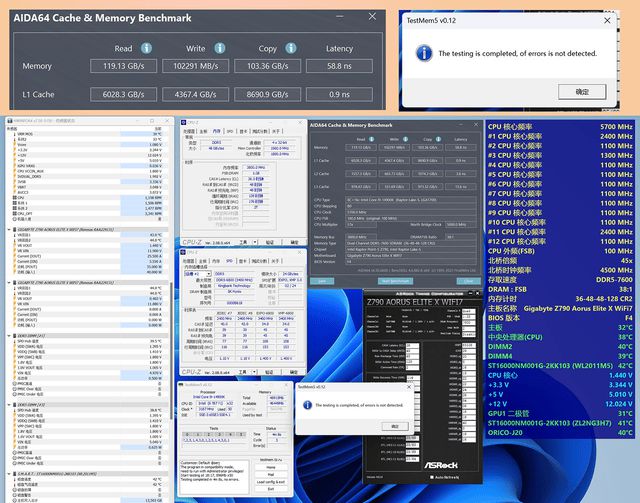Click the Copy info icon in enlarged AIDA64 panel
This screenshot has height=503, width=640.
point(291,48)
